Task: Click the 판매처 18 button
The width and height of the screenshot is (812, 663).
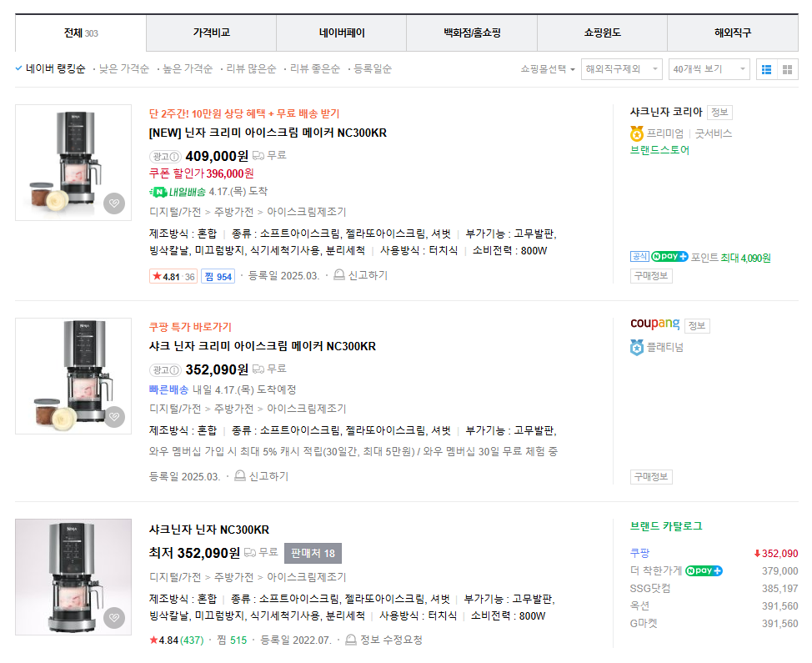Action: click(313, 553)
